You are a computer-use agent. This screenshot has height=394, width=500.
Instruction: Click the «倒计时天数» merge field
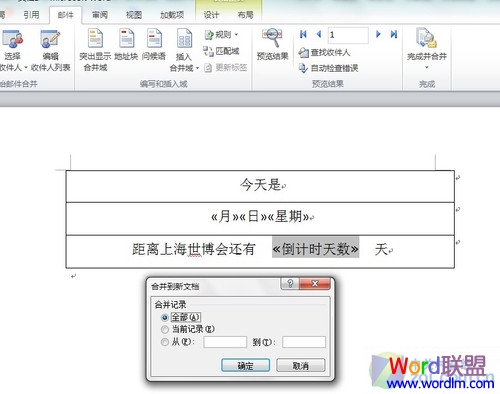[x=315, y=249]
